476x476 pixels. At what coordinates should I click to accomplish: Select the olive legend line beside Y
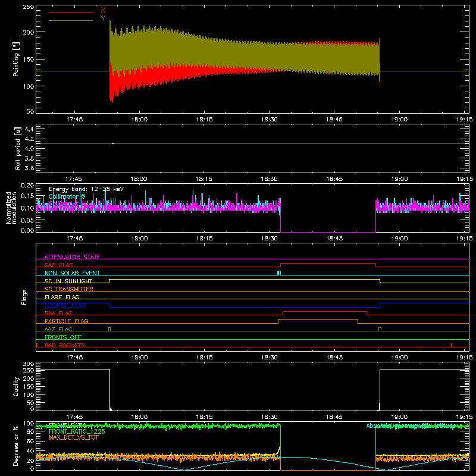[x=71, y=21]
